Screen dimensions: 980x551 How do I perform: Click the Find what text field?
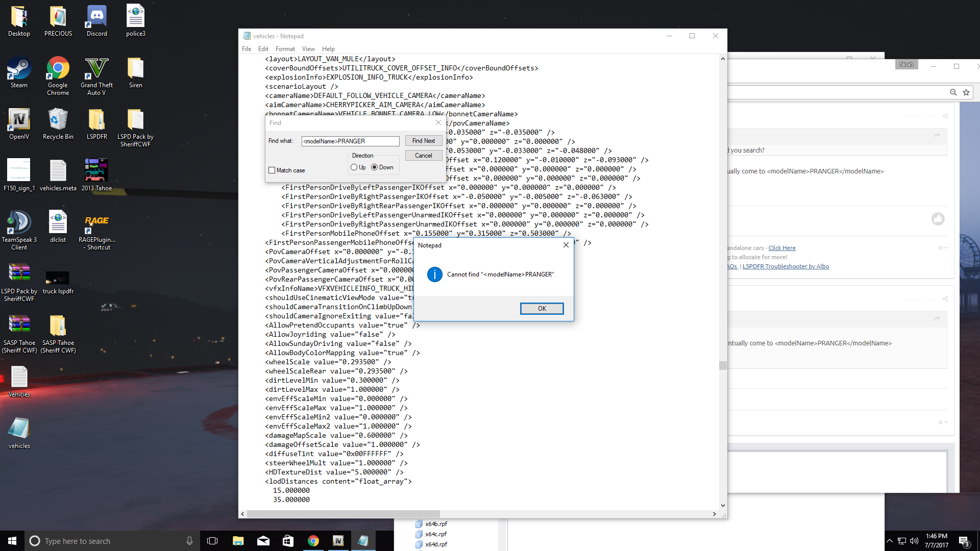[350, 141]
